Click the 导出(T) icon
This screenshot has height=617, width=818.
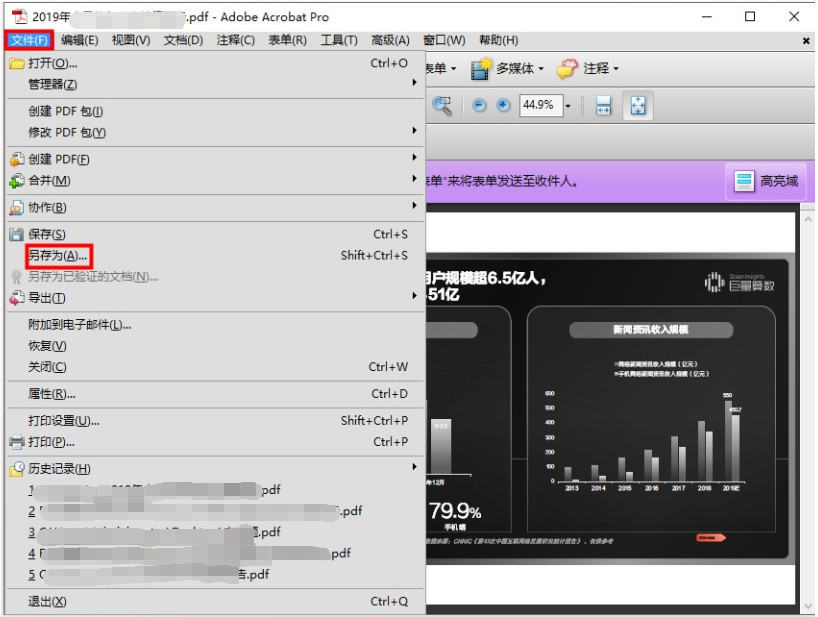17,298
